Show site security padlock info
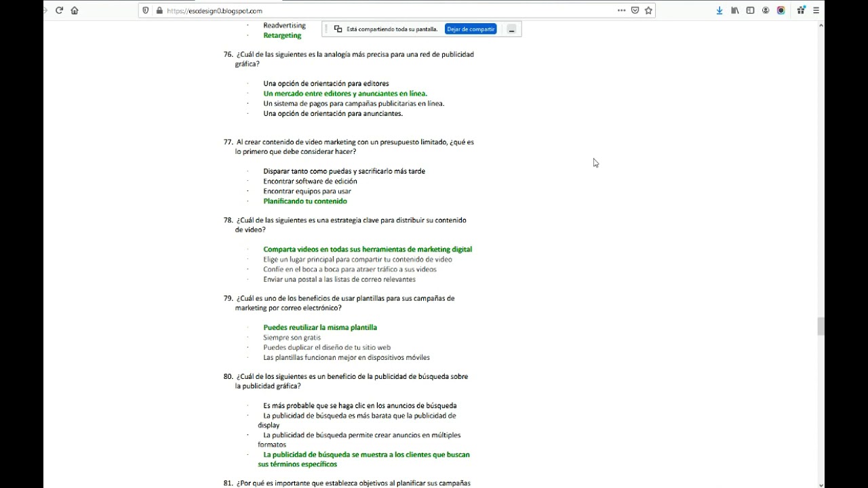868x488 pixels. click(159, 10)
